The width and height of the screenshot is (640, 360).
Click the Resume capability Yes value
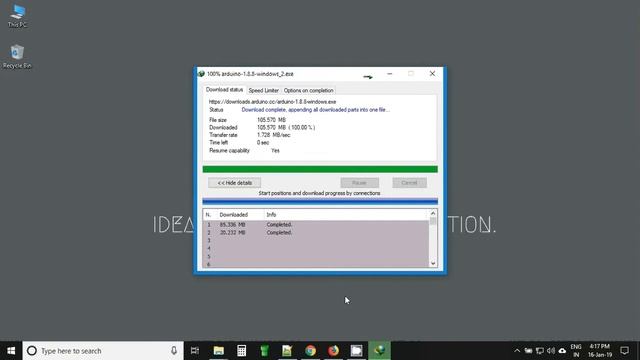[276, 151]
